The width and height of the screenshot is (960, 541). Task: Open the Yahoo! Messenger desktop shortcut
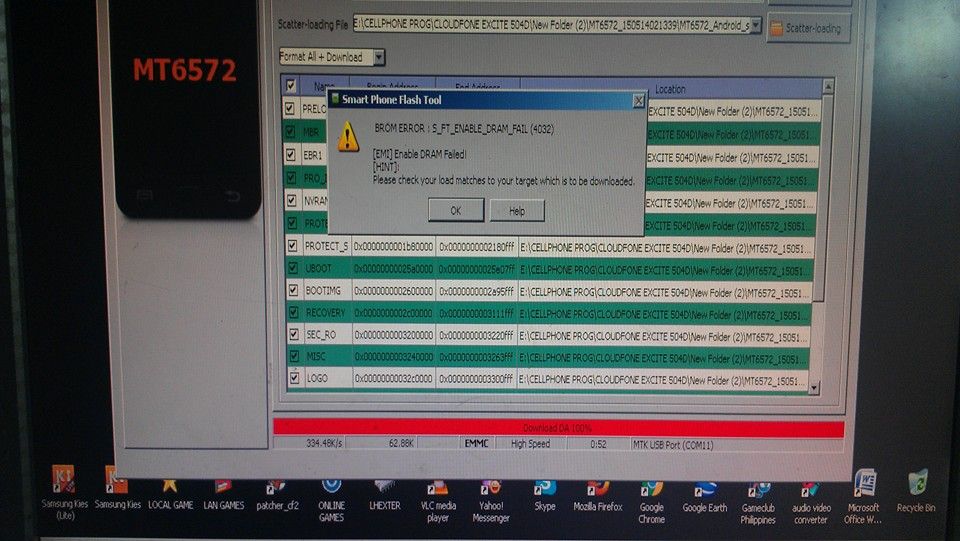click(491, 502)
